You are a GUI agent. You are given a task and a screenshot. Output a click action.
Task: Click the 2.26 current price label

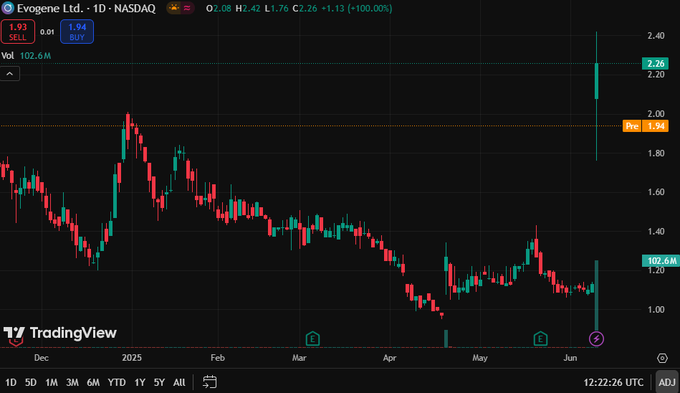click(x=655, y=63)
